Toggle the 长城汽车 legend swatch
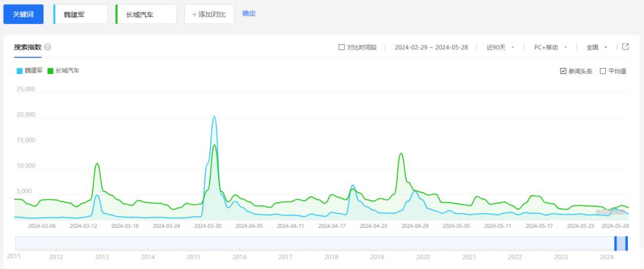 (x=51, y=70)
